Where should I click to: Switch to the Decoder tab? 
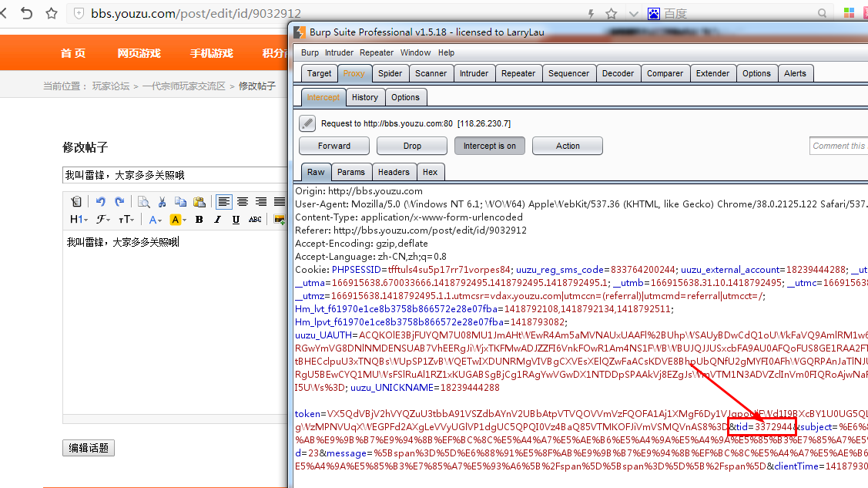[618, 73]
